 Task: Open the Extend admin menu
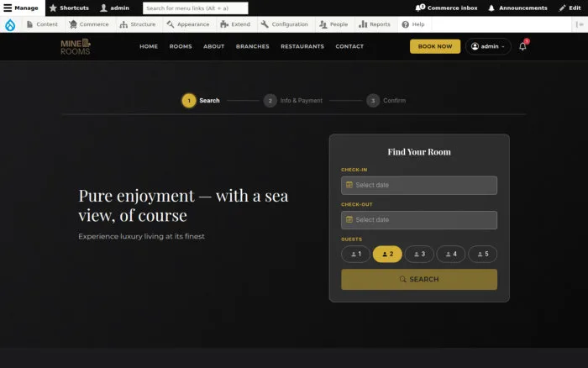click(235, 24)
